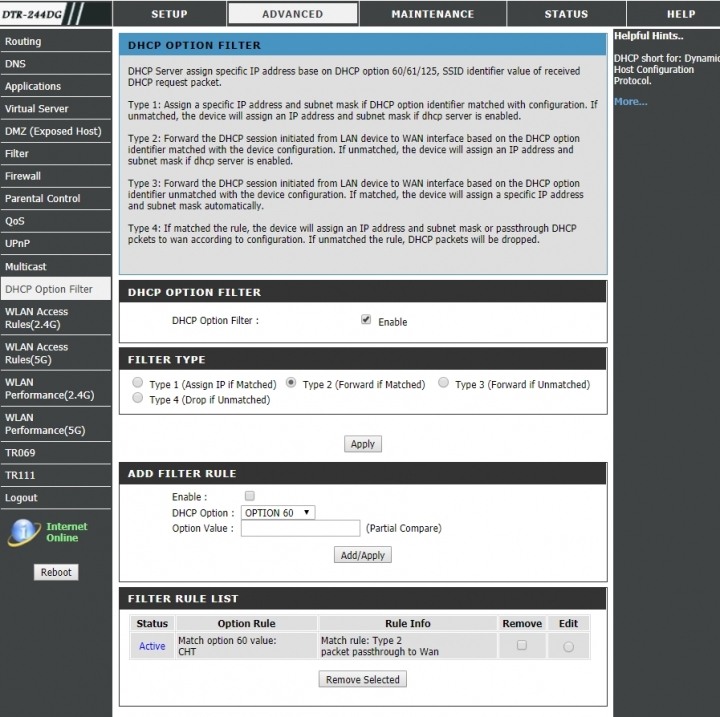Tick the Enable checkbox in Add Filter Rule

249,496
